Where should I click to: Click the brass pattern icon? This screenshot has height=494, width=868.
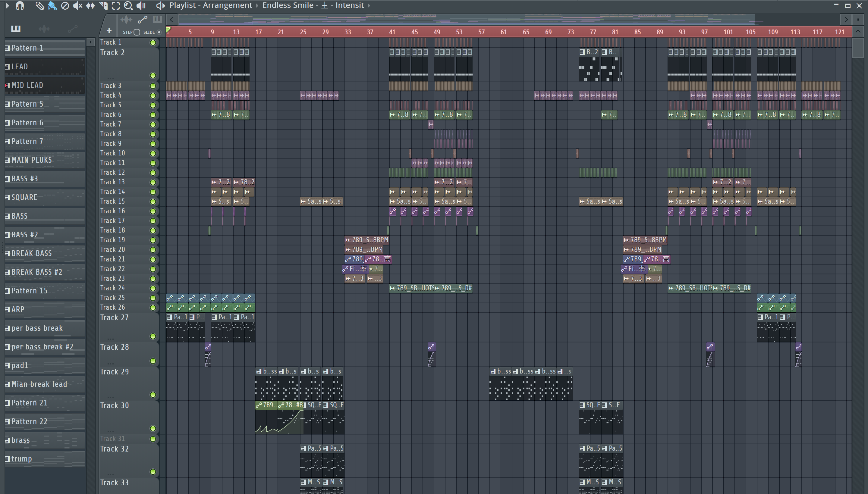click(x=7, y=440)
